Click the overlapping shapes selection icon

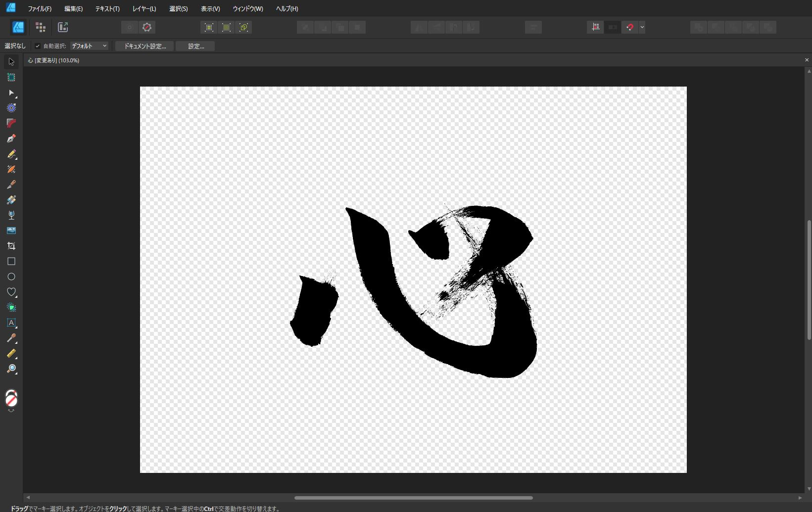243,27
